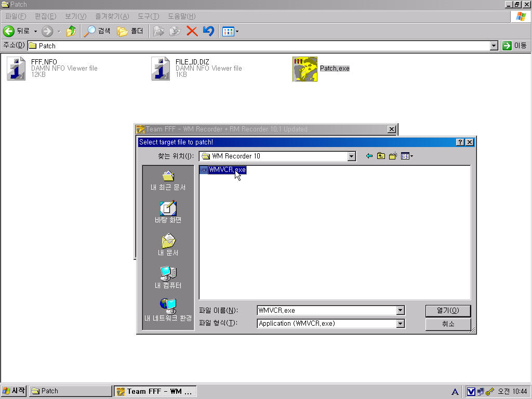Open the dialog view menu button
Screen dimensions: 532x399
407,156
